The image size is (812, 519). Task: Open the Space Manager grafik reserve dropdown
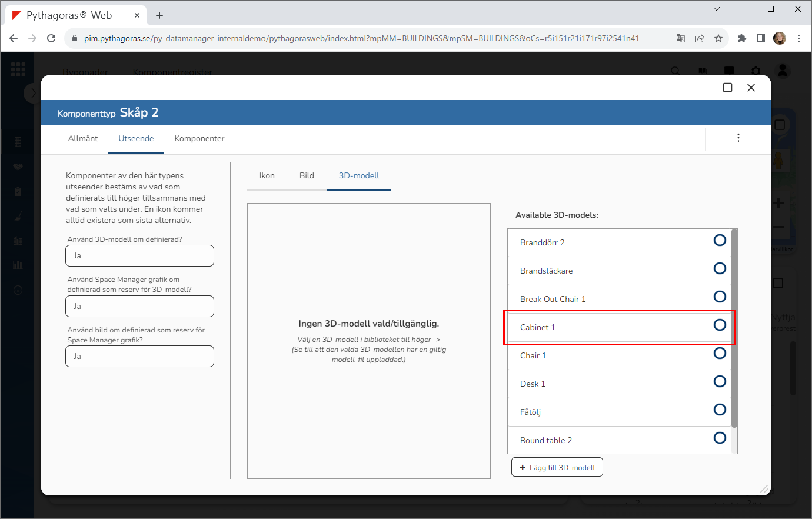tap(139, 306)
